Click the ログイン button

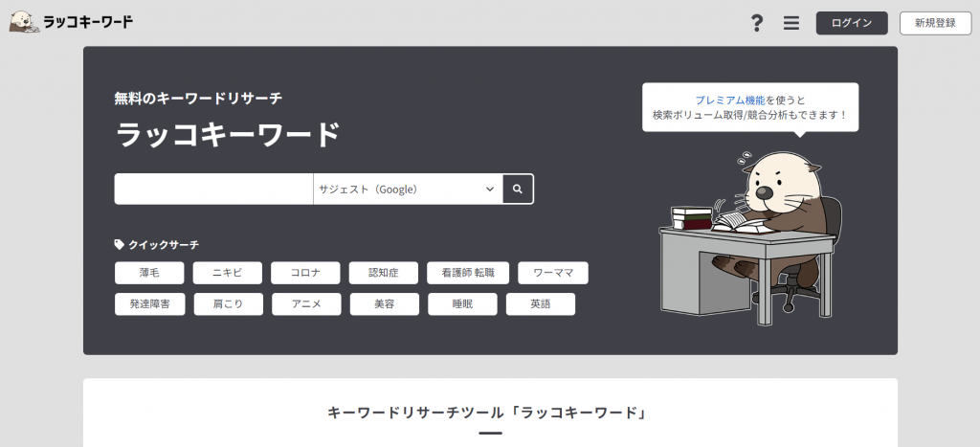[852, 23]
